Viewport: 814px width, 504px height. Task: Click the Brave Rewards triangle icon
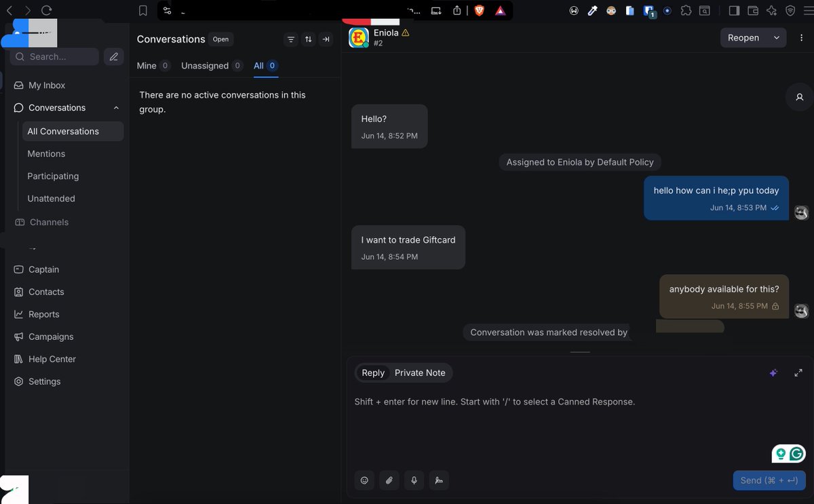[500, 10]
